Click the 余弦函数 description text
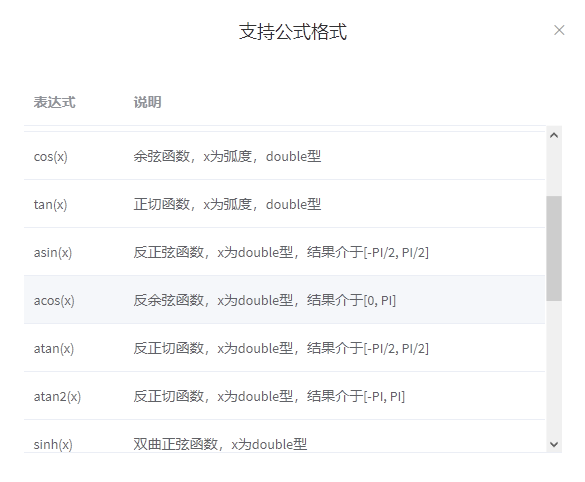The image size is (585, 482). [x=227, y=156]
